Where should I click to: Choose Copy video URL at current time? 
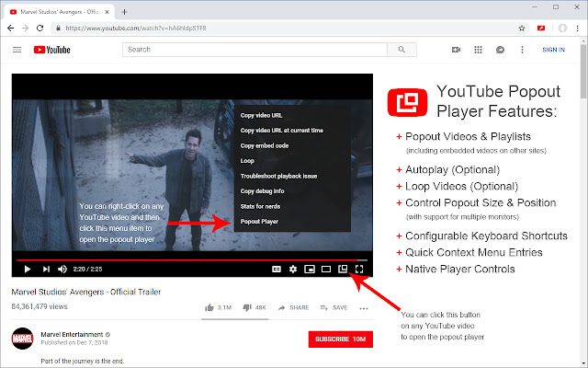click(x=282, y=131)
